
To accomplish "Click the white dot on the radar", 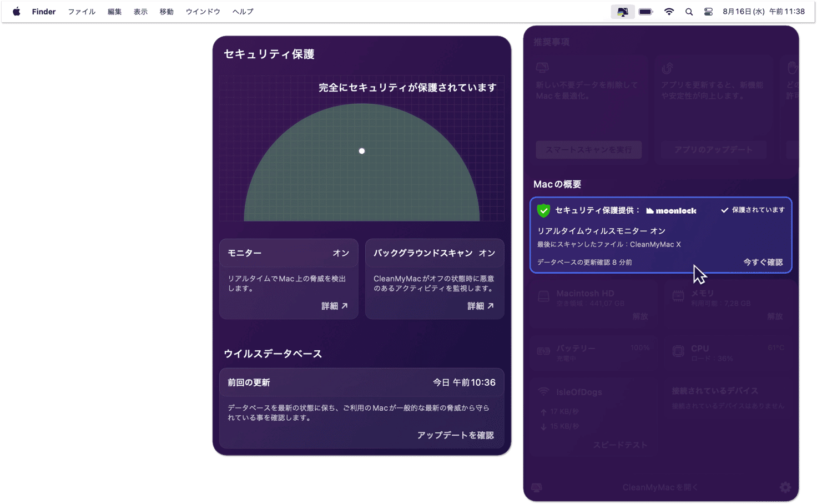I will pos(362,151).
